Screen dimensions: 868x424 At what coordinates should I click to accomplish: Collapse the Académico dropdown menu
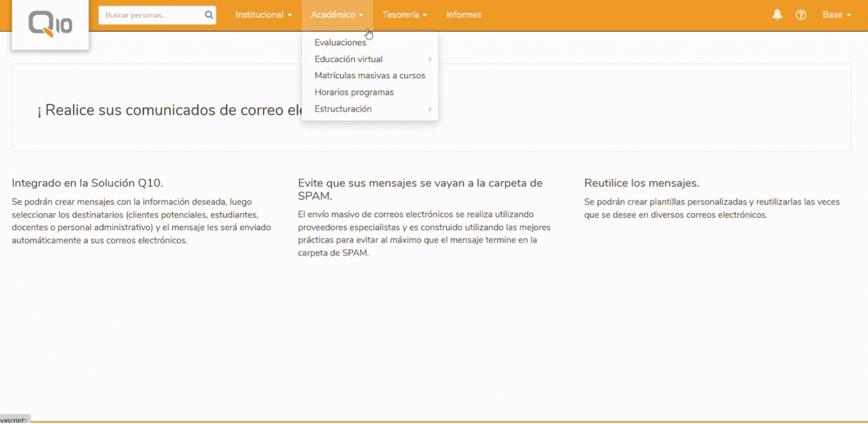coord(337,15)
